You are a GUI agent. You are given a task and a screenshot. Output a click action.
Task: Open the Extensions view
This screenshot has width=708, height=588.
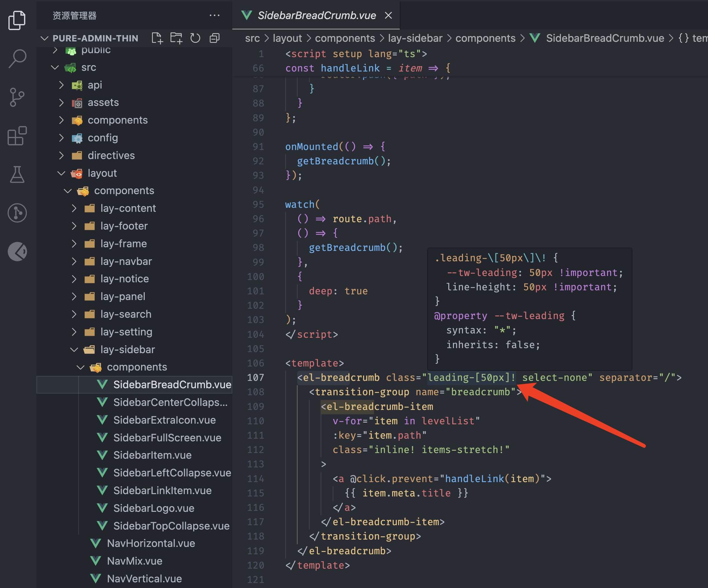[x=17, y=136]
